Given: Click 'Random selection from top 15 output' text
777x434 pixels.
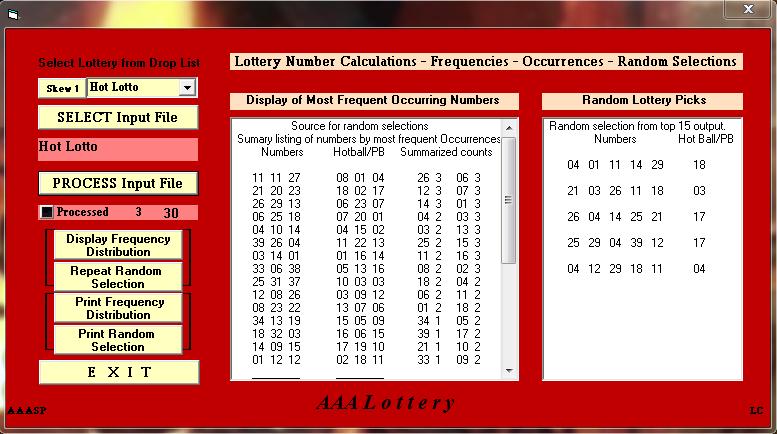Looking at the screenshot, I should click(x=637, y=126).
